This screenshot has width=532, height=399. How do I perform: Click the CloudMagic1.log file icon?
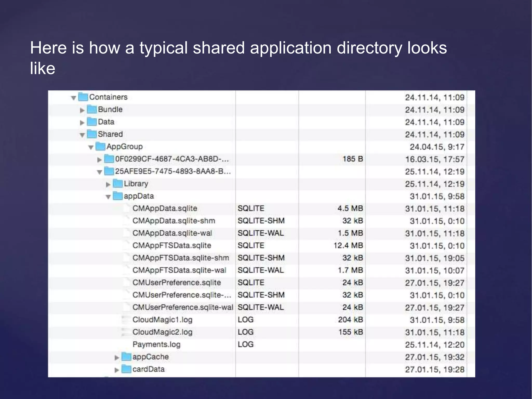click(126, 320)
